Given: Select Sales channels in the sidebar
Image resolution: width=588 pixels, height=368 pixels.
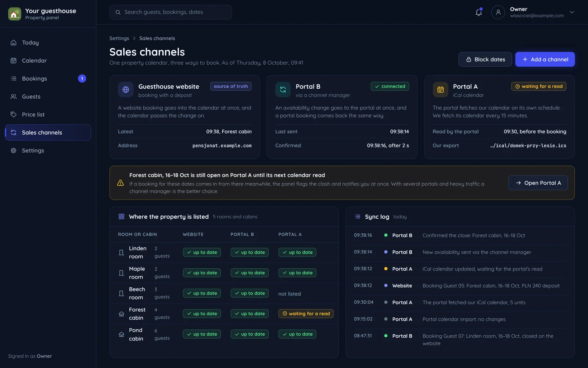Looking at the screenshot, I should coord(48,132).
